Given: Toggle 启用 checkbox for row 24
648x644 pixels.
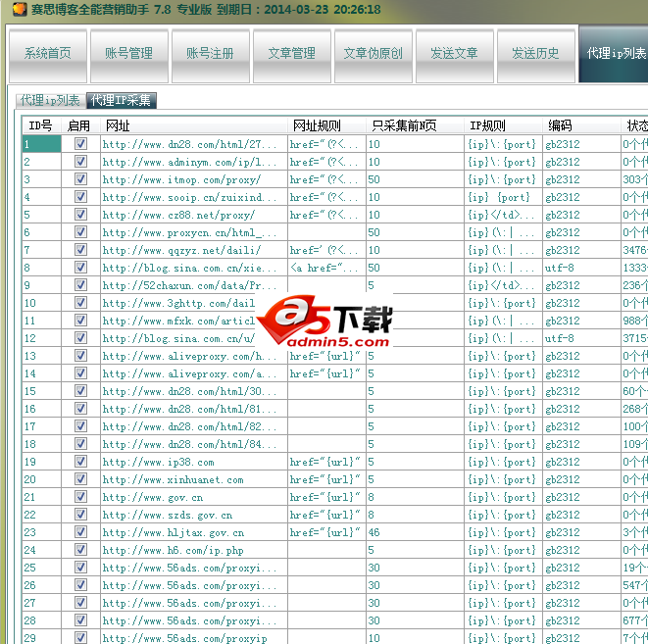Looking at the screenshot, I should point(80,550).
